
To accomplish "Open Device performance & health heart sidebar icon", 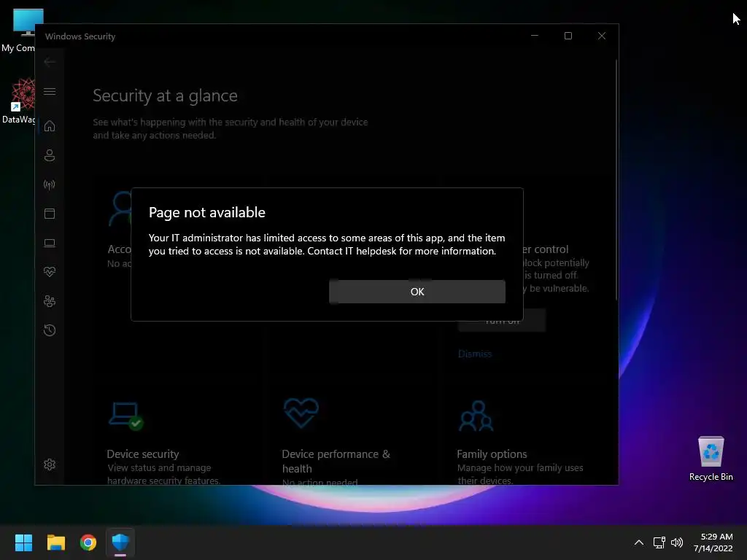I will pyautogui.click(x=50, y=272).
